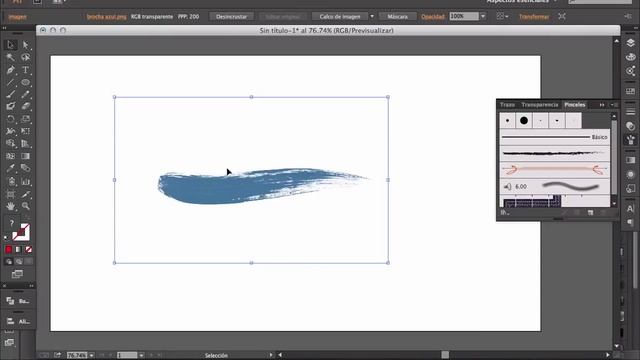This screenshot has height=360, width=640.
Task: Select the Eyedropper tool
Action: [11, 168]
